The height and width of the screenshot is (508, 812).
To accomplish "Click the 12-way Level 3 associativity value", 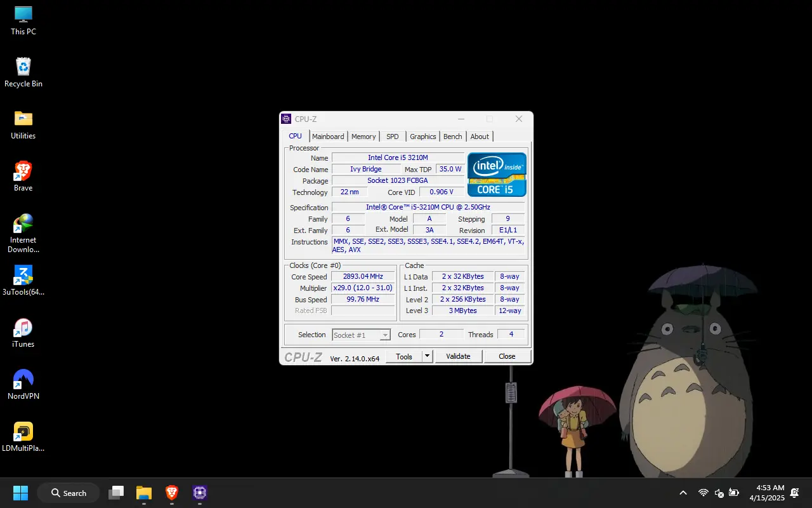I will click(510, 311).
